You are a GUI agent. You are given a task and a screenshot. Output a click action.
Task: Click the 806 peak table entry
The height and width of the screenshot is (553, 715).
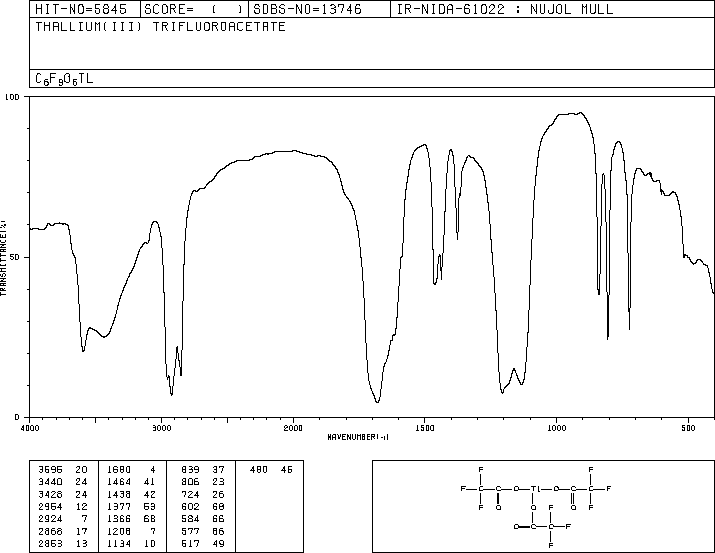click(x=190, y=482)
